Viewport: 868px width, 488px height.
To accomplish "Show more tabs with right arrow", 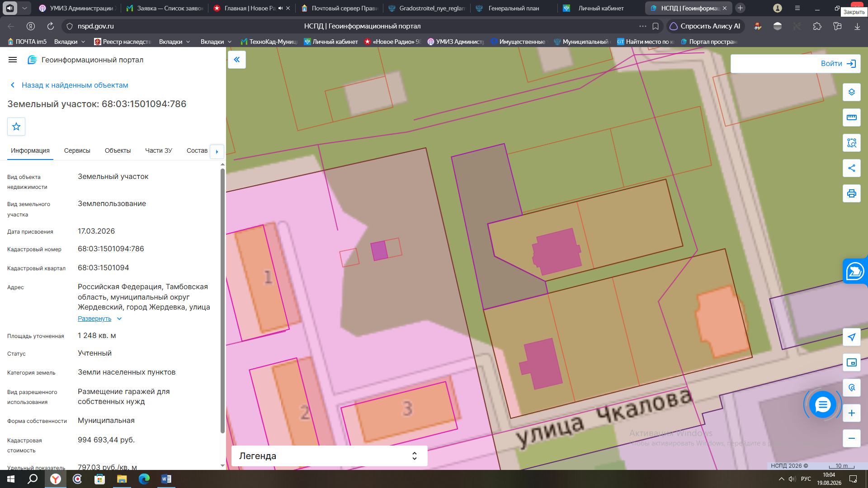I will tap(217, 151).
